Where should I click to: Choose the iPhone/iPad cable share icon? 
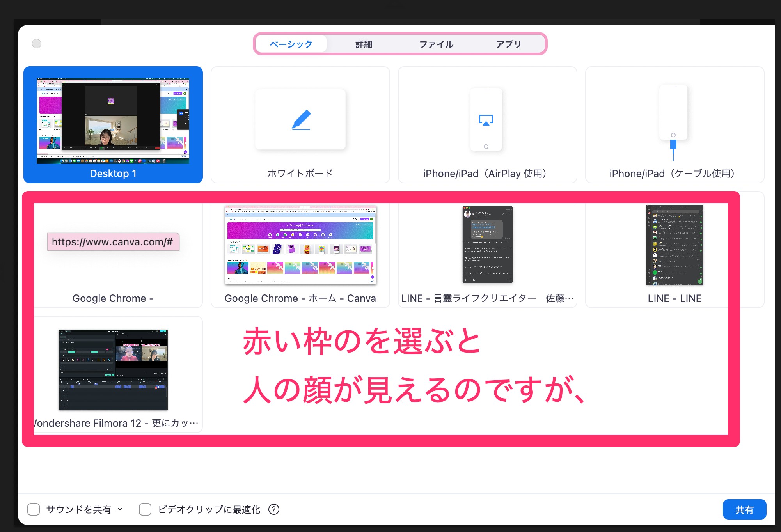click(673, 123)
